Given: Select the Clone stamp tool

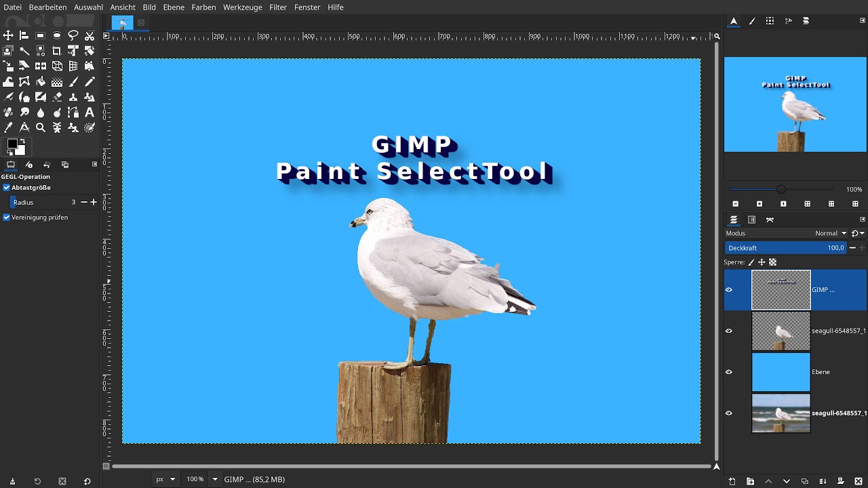Looking at the screenshot, I should (73, 97).
